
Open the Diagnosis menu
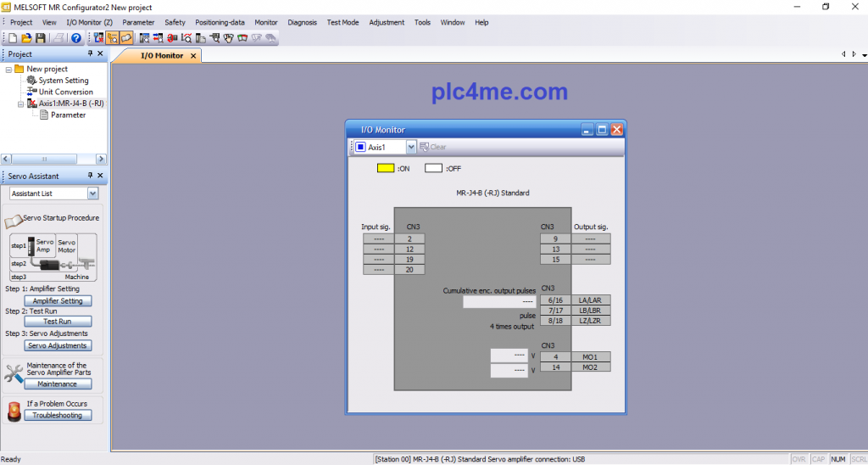click(302, 22)
